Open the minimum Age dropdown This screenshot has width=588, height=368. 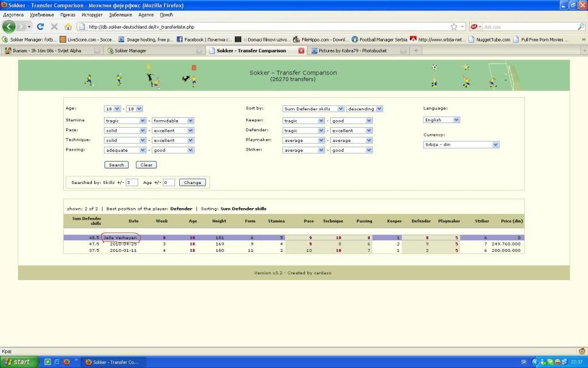coord(112,109)
